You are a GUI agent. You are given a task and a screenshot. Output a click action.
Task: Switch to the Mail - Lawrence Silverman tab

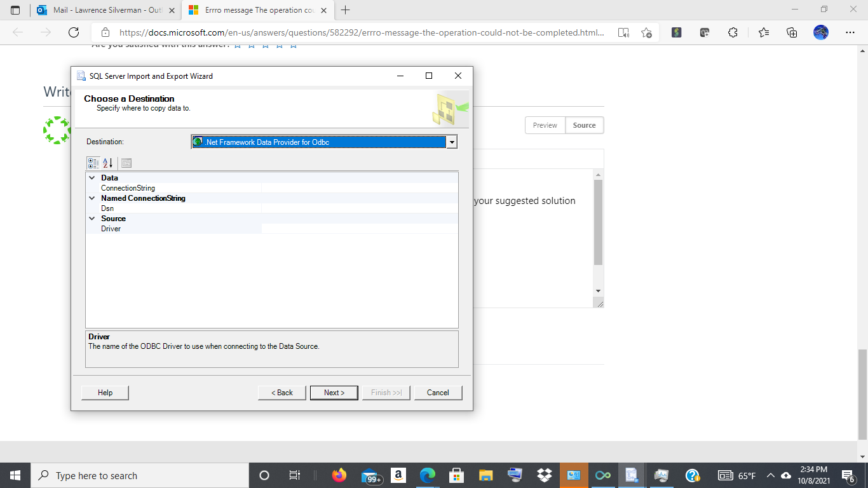107,10
